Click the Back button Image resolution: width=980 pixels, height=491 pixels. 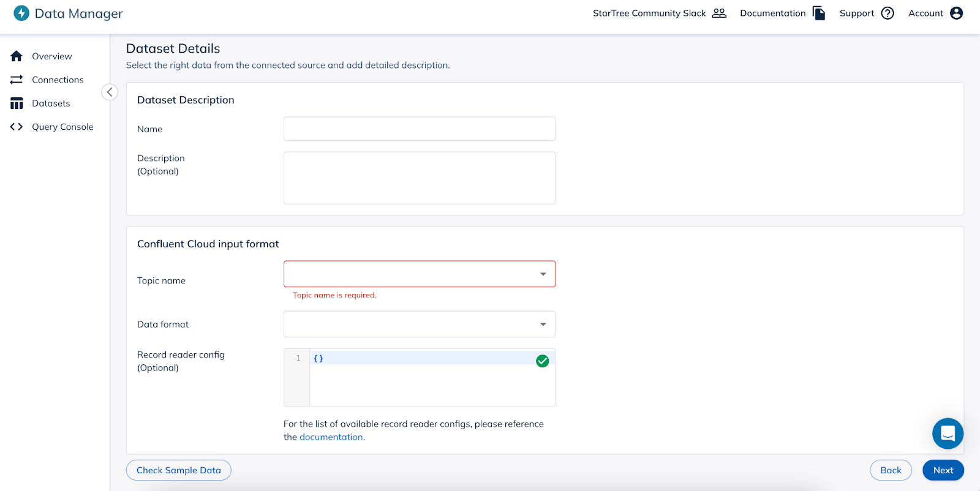(891, 470)
